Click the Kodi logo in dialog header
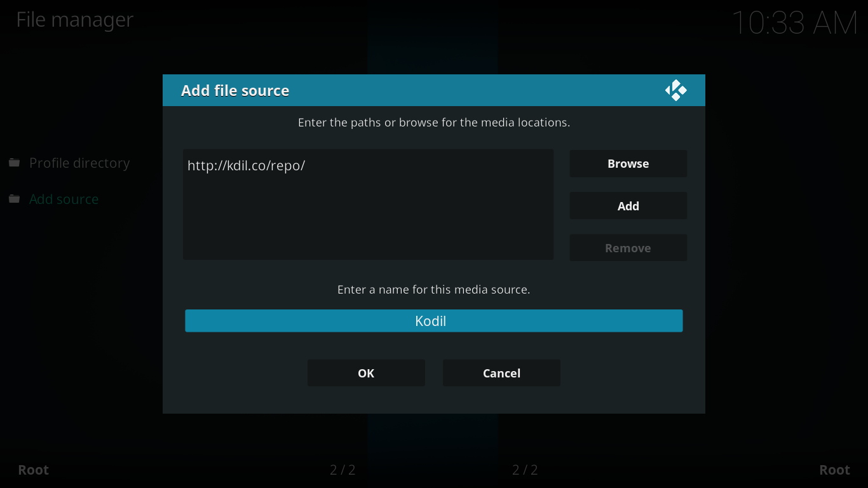The image size is (868, 488). pos(676,90)
